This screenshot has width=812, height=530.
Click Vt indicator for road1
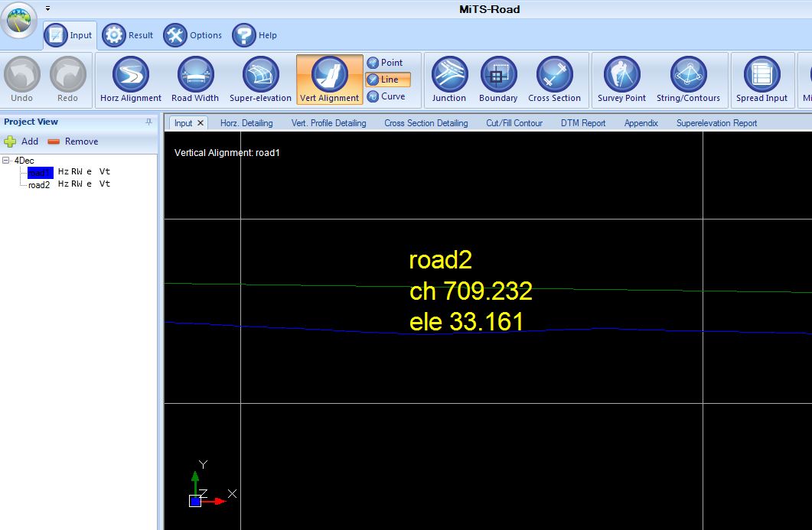point(105,171)
